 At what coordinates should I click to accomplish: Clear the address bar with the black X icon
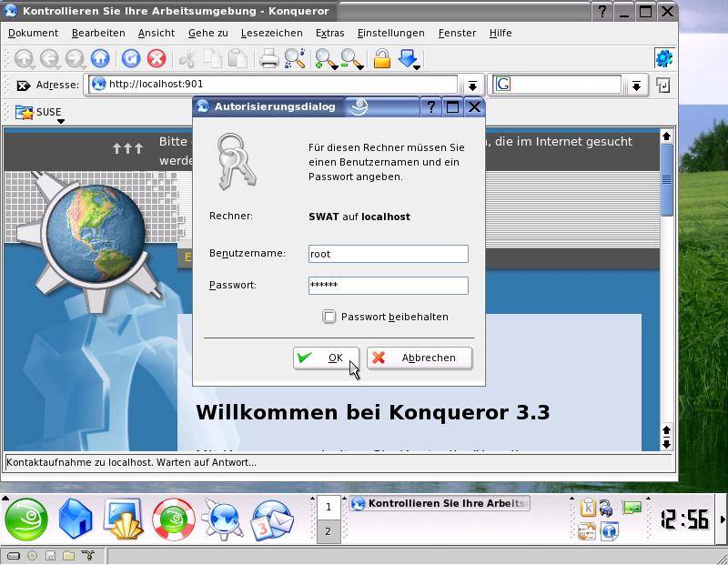(24, 86)
